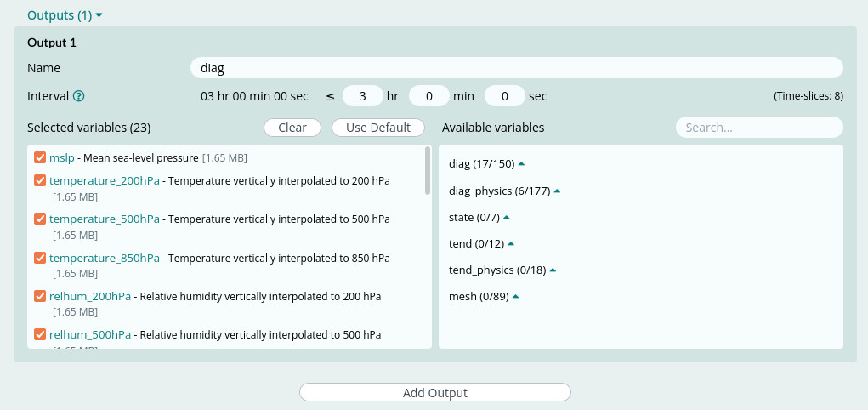
Task: Expand the tend_physics (0/18) group
Action: [x=502, y=270]
